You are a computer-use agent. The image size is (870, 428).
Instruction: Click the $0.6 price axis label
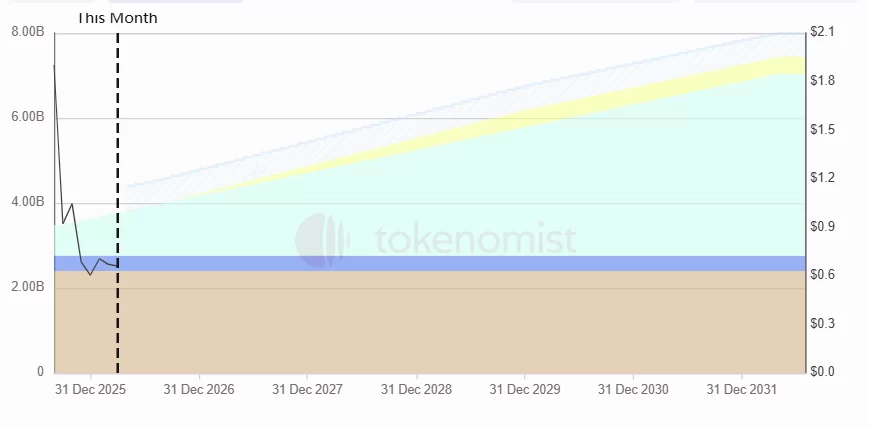pos(823,274)
